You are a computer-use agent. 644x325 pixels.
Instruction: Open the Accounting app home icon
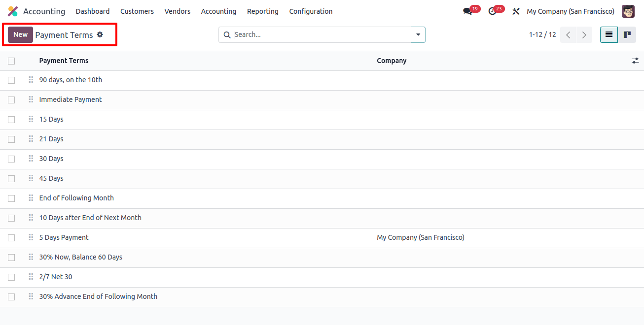tap(13, 11)
